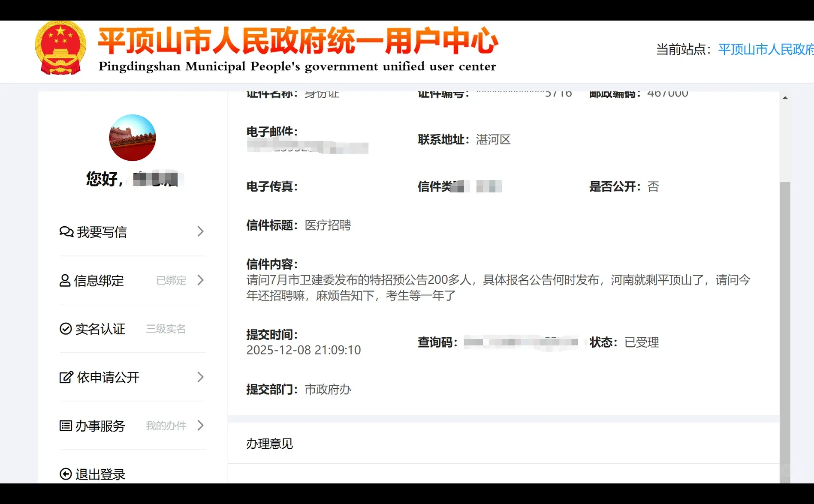Click the 已绑定 status label
The image size is (814, 504).
pos(171,281)
